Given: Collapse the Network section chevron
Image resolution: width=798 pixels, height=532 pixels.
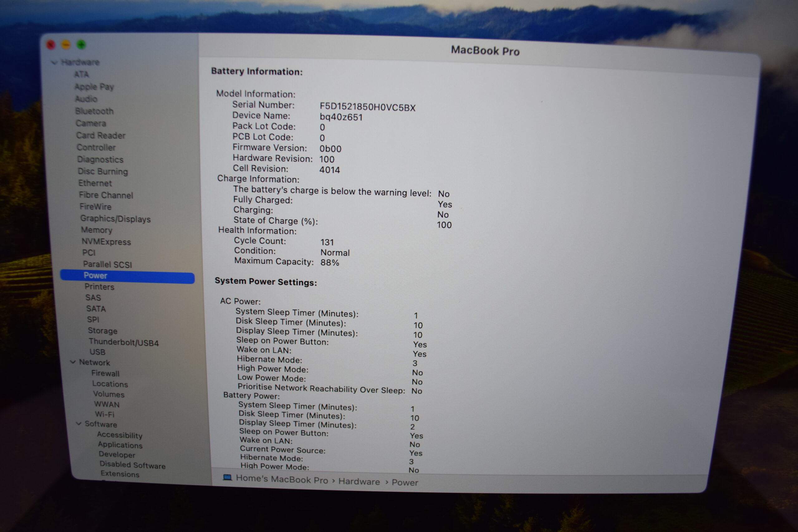Looking at the screenshot, I should pos(73,362).
